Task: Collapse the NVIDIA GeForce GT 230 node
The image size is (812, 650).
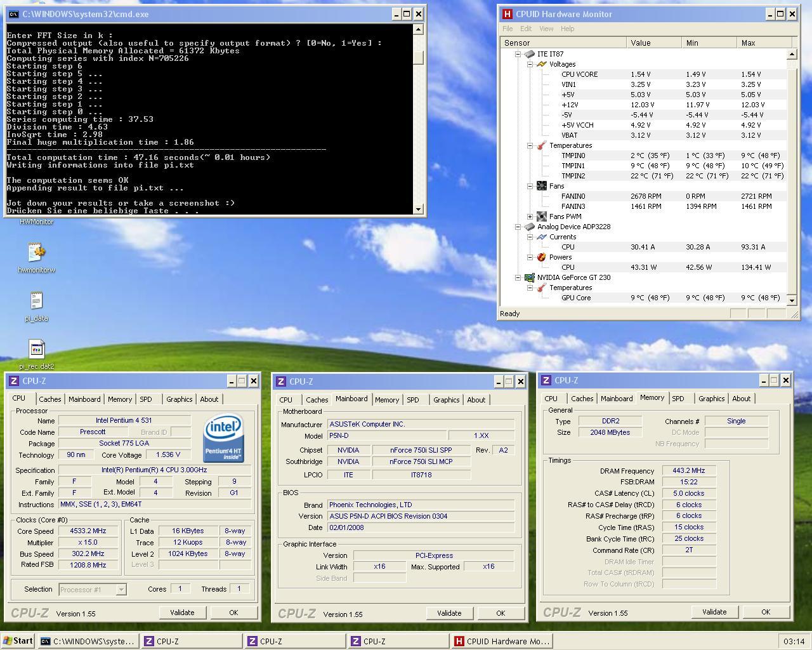Action: (518, 277)
